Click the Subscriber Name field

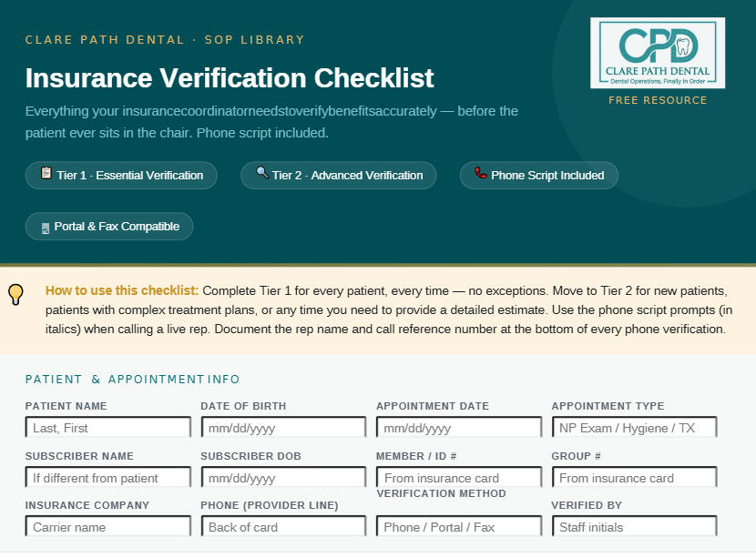coord(108,477)
